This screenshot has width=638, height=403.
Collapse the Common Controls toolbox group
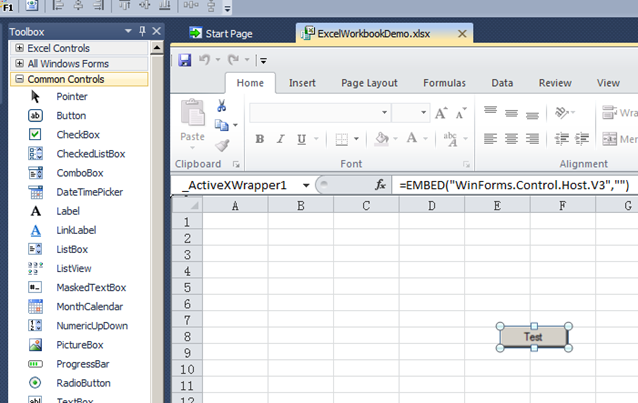19,79
